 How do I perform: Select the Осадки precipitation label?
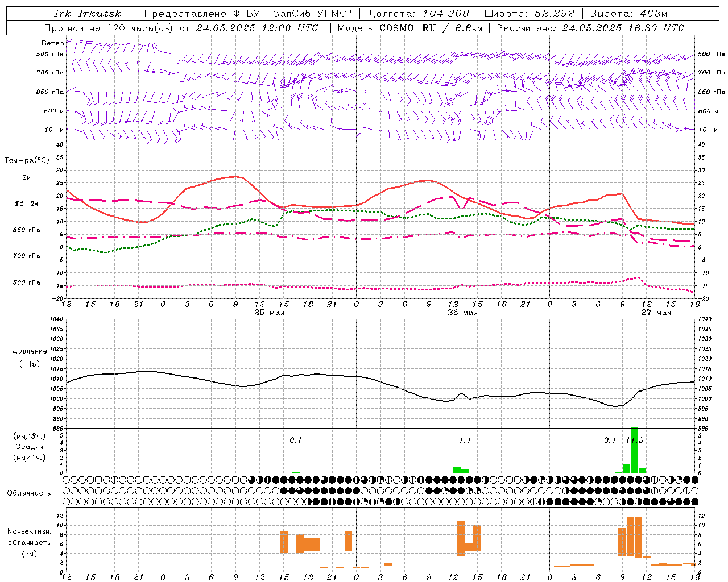click(x=29, y=447)
